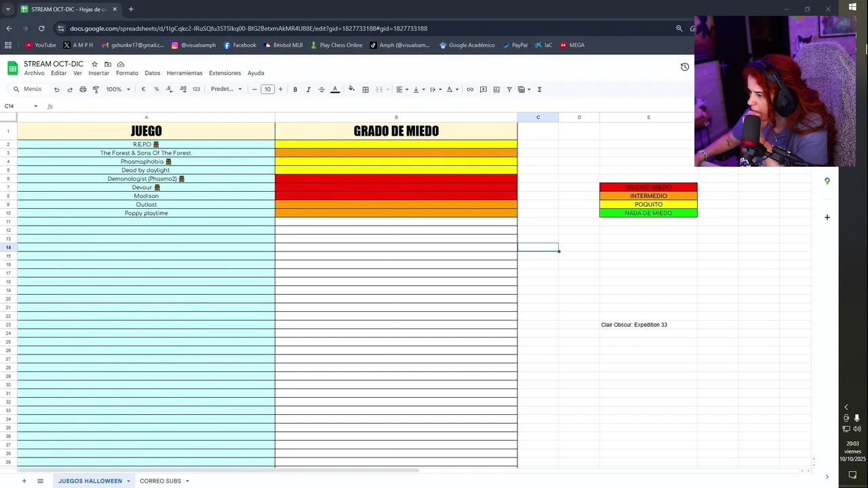Open the PayPal bookmark

[515, 45]
